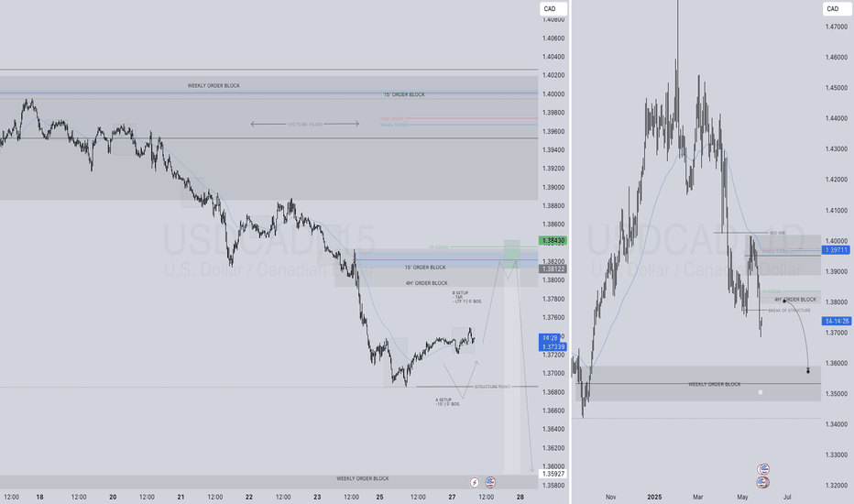
Task: Click blue 14:14:28 countdown label on daily chart
Action: 836,321
